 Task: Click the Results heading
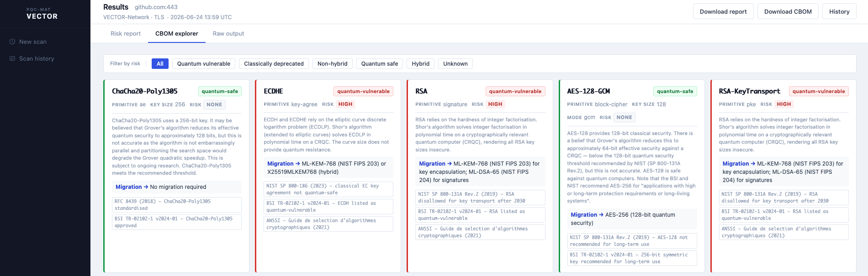(x=116, y=7)
